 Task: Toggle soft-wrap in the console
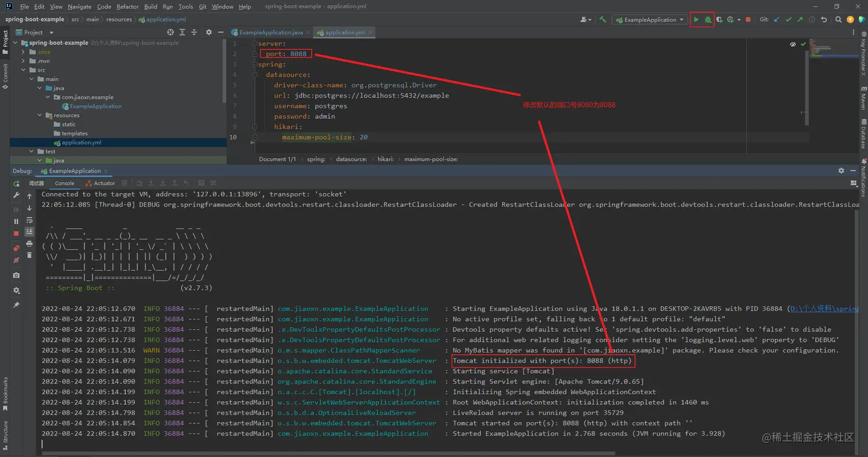pyautogui.click(x=29, y=220)
